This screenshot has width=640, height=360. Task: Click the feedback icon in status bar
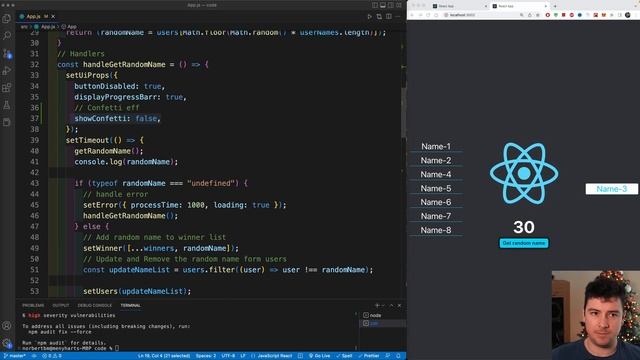388,356
